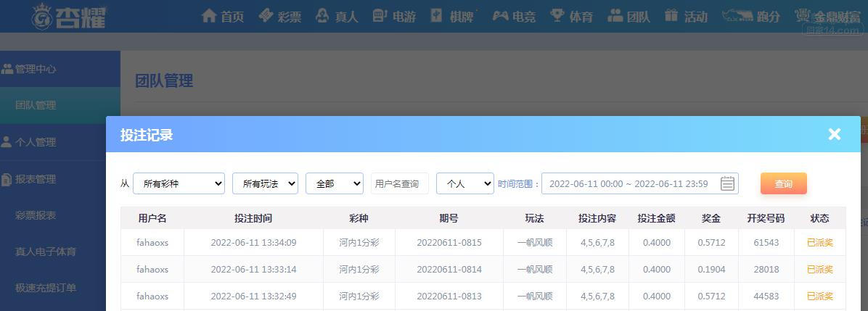Click the 投注记录 dialog title
This screenshot has height=311, width=868.
point(147,134)
